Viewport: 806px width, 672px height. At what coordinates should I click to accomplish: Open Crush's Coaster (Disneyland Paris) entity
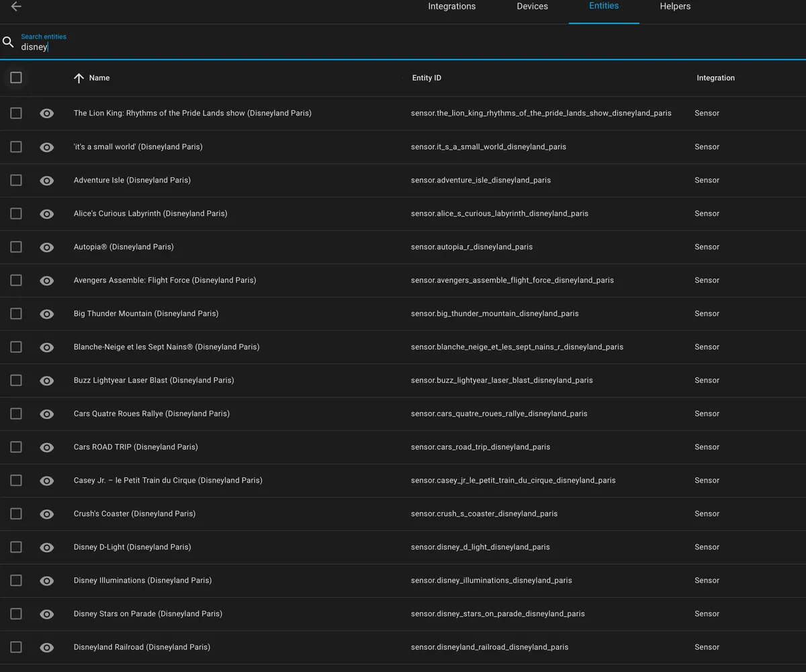(x=134, y=514)
